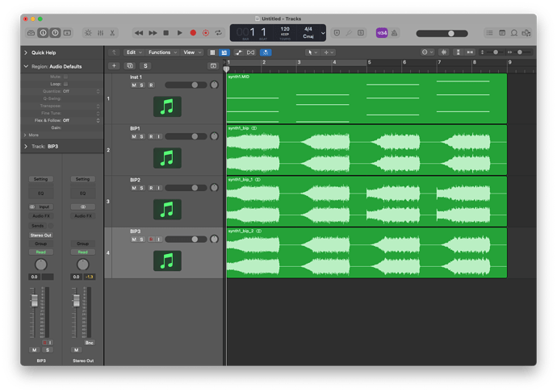Click the Rewind button in transport
The width and height of the screenshot is (557, 392).
pyautogui.click(x=138, y=33)
